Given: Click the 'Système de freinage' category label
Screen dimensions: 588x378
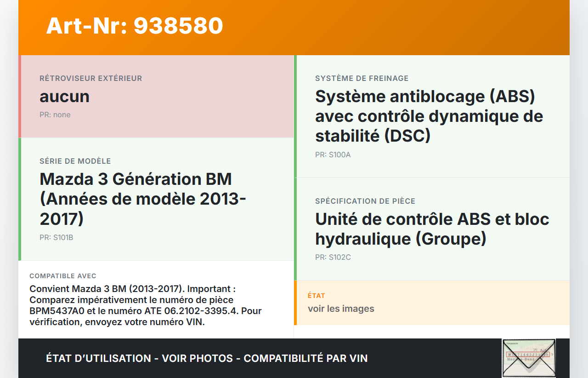Looking at the screenshot, I should click(362, 79).
